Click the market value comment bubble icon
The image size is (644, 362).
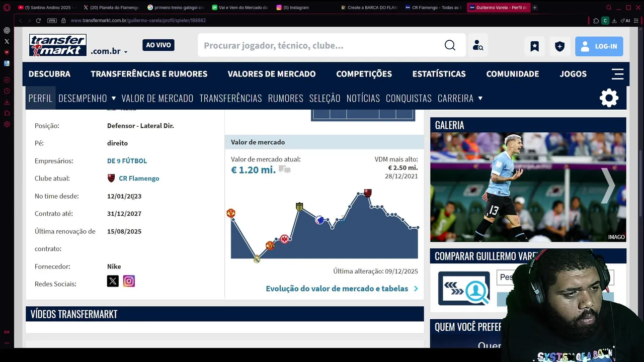[285, 169]
